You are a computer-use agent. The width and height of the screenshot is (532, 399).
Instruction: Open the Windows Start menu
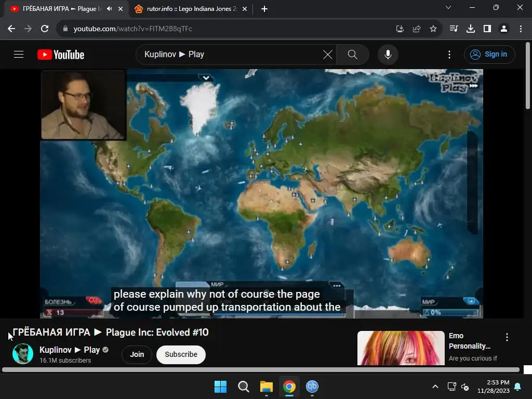[220, 387]
